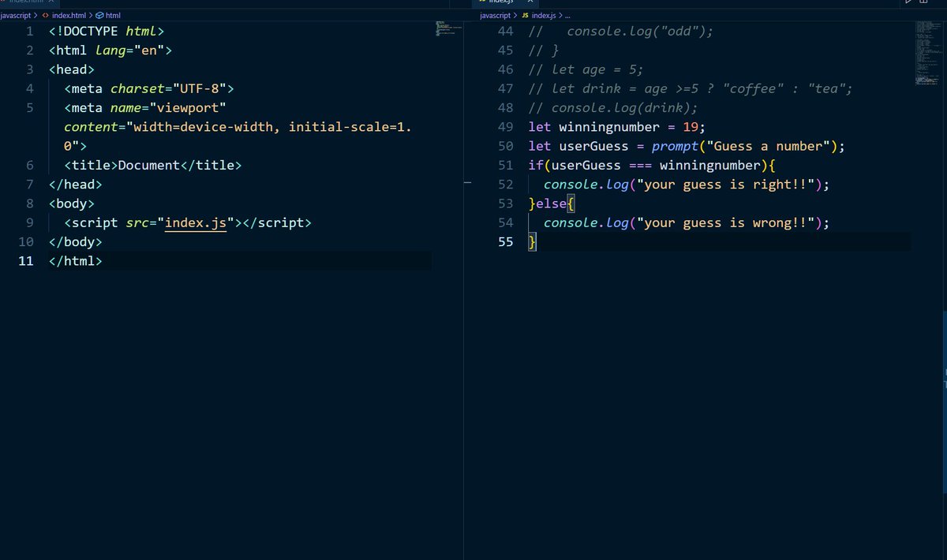The height and width of the screenshot is (560, 947).
Task: Open the javascript breadcrumb in the right editor
Action: coord(495,15)
